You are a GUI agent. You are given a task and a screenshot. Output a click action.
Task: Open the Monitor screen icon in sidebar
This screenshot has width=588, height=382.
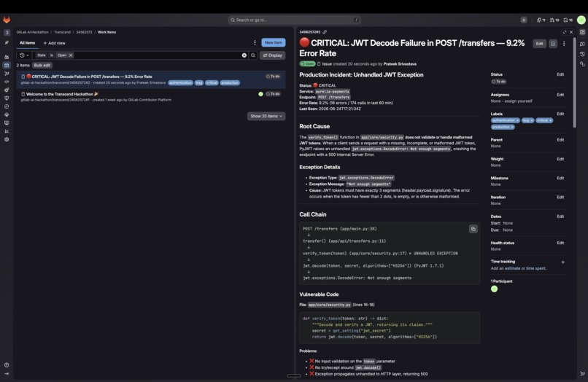pyautogui.click(x=7, y=123)
